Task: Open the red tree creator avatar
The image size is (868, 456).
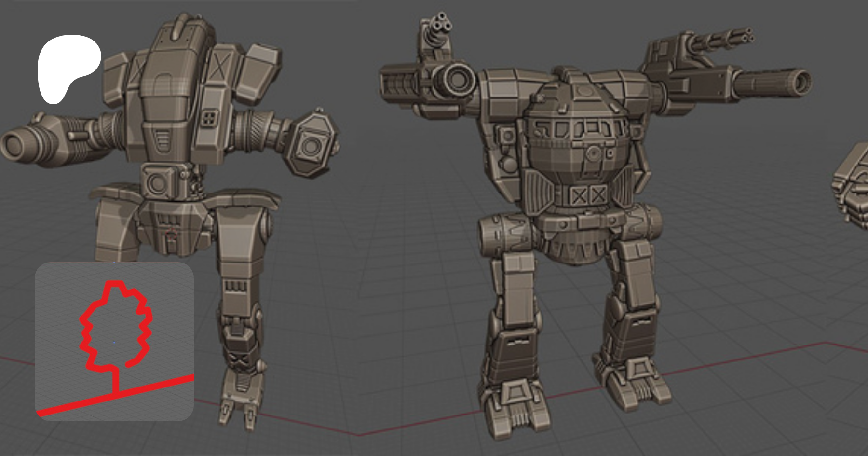Action: pyautogui.click(x=114, y=342)
